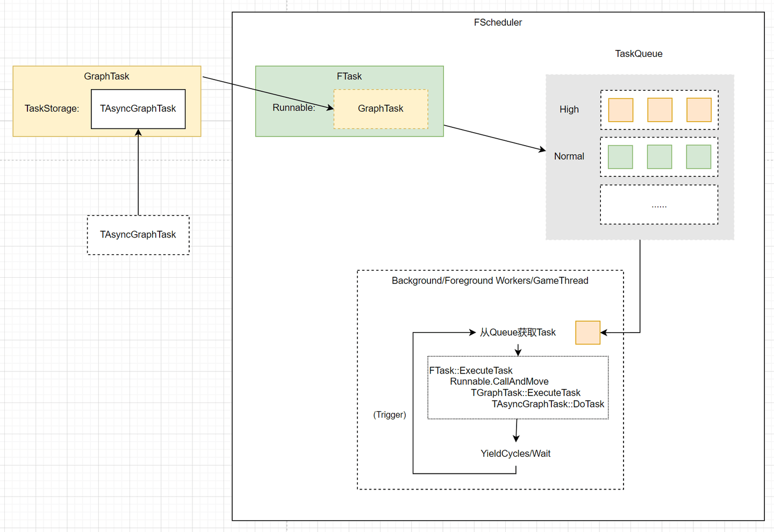Select the solid TAsyncGraphTask box inside GraphTask

coord(138,109)
